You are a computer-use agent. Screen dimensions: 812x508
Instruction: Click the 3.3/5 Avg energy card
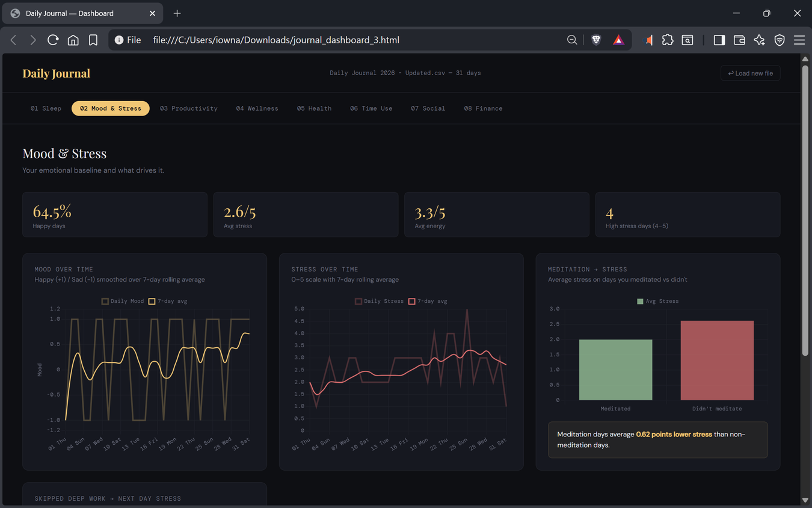click(x=497, y=214)
